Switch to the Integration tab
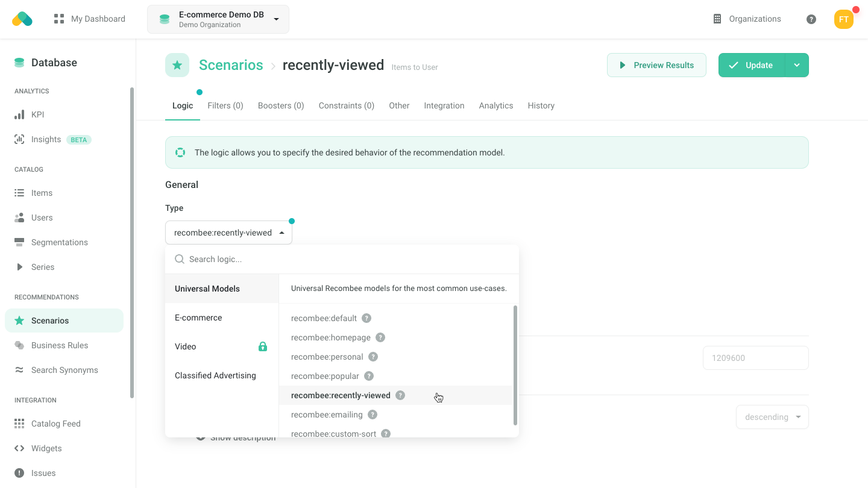The width and height of the screenshot is (868, 488). point(444,105)
